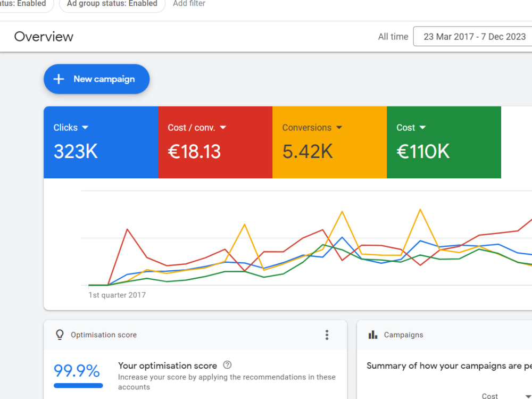Click the Add filter option
Screen dimensions: 532x399
(x=189, y=4)
